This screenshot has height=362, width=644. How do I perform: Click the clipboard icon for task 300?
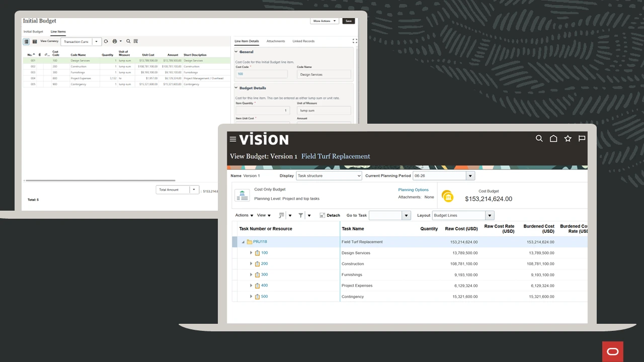pyautogui.click(x=257, y=275)
